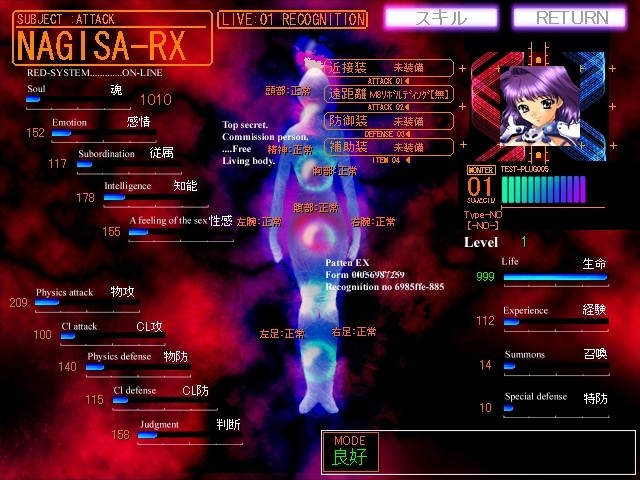Viewport: 640px width, 480px height.
Task: Click the 胸部 chest status marker
Action: coord(335,172)
